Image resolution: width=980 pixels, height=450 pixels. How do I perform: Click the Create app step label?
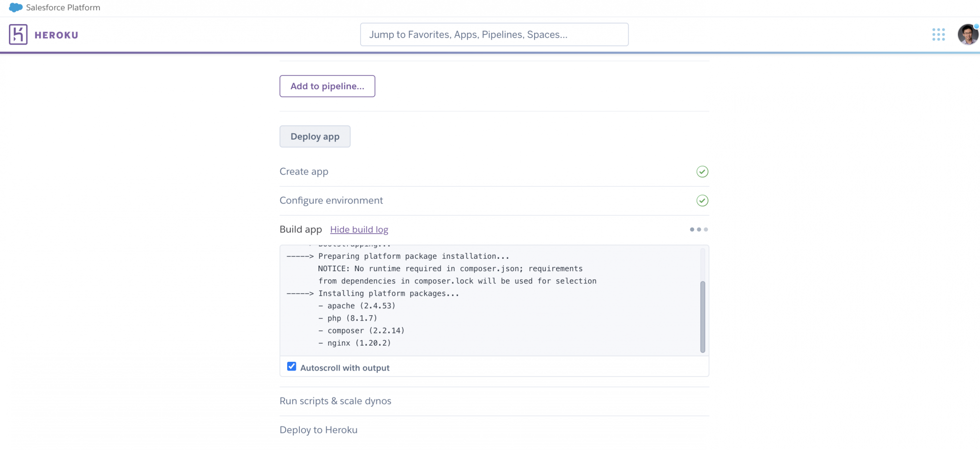(x=304, y=172)
